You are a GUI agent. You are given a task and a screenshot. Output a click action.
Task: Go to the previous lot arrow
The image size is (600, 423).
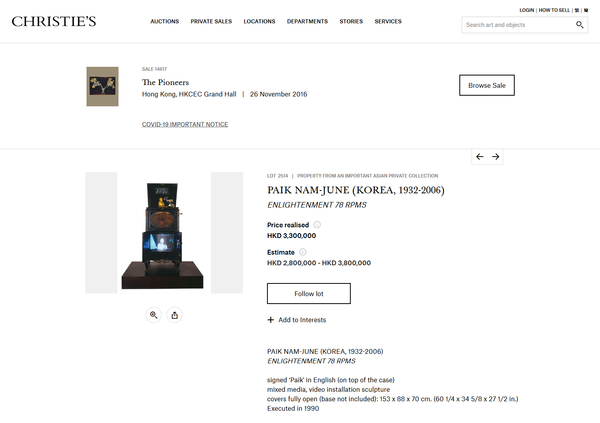[479, 157]
